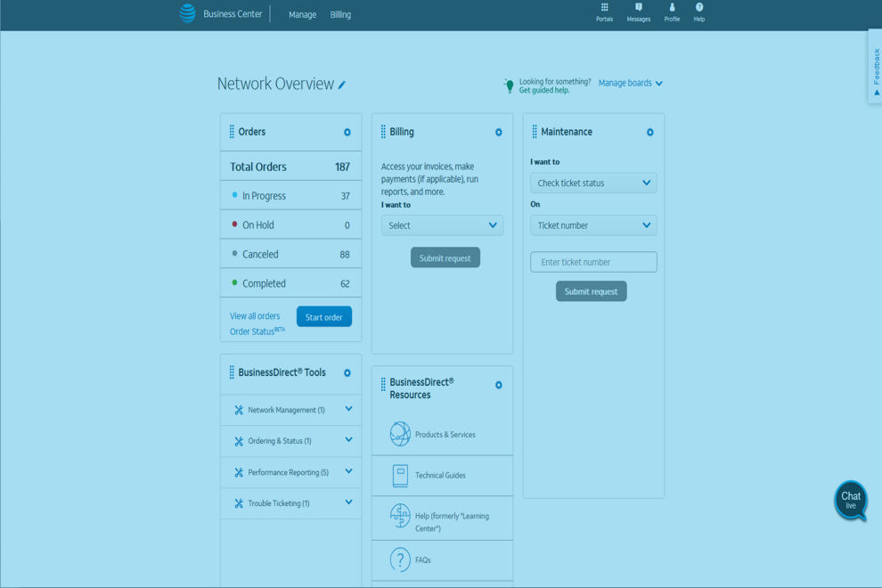Open the Ticket number dropdown
The width and height of the screenshot is (882, 588).
(x=593, y=225)
